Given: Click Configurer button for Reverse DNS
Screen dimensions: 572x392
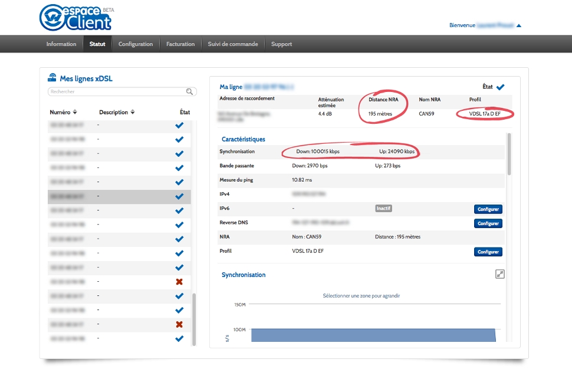Looking at the screenshot, I should [488, 223].
